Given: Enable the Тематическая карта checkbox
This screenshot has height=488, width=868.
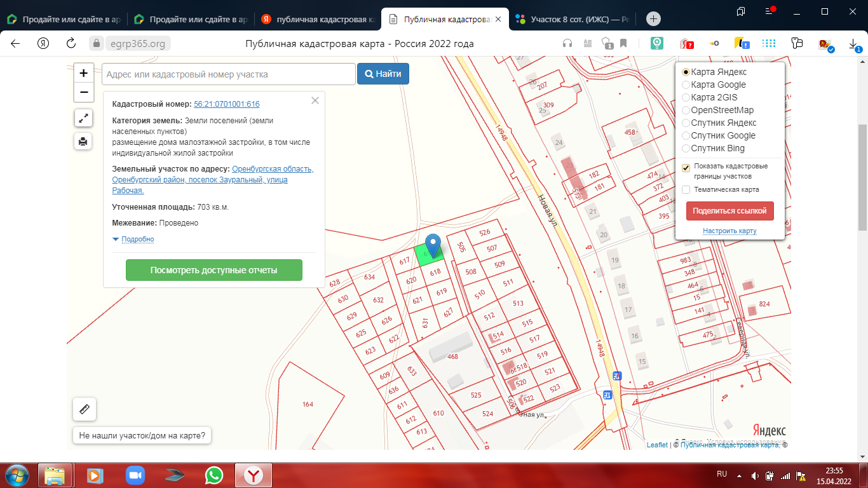Looking at the screenshot, I should [686, 189].
